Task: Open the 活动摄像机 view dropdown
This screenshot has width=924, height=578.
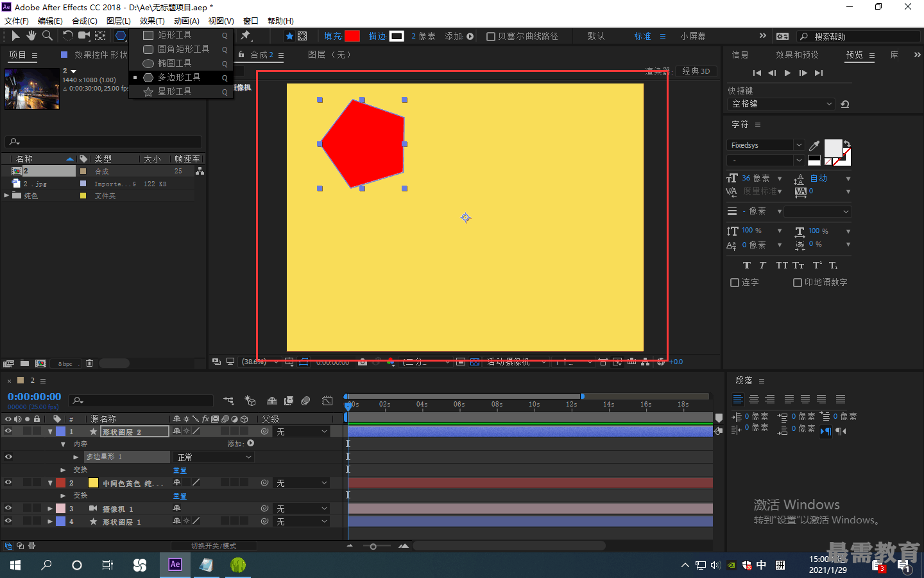Action: click(x=515, y=362)
